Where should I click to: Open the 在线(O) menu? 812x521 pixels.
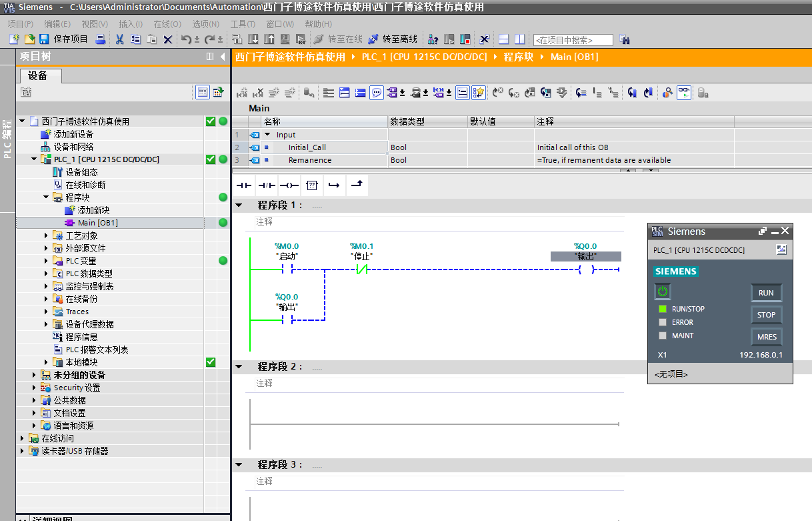click(167, 24)
